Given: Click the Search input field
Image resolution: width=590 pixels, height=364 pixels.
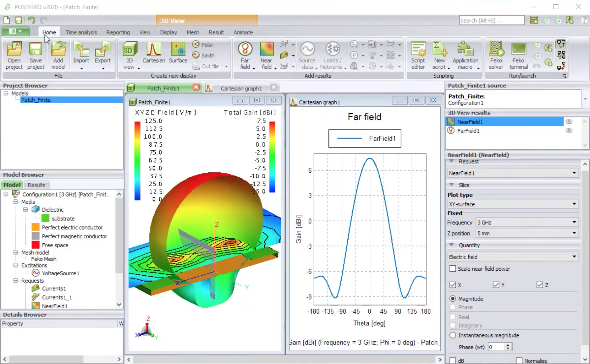Looking at the screenshot, I should [491, 21].
